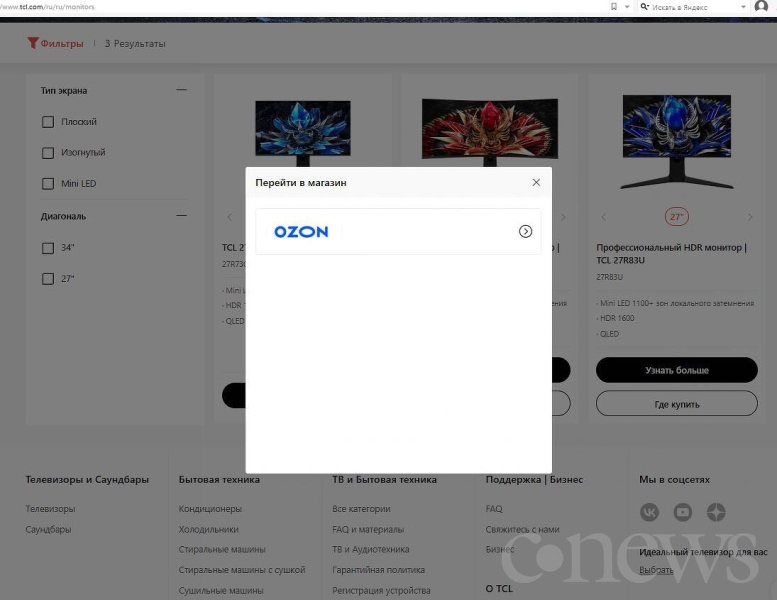Collapse the Тип экрана filter section
777x600 pixels.
point(181,90)
